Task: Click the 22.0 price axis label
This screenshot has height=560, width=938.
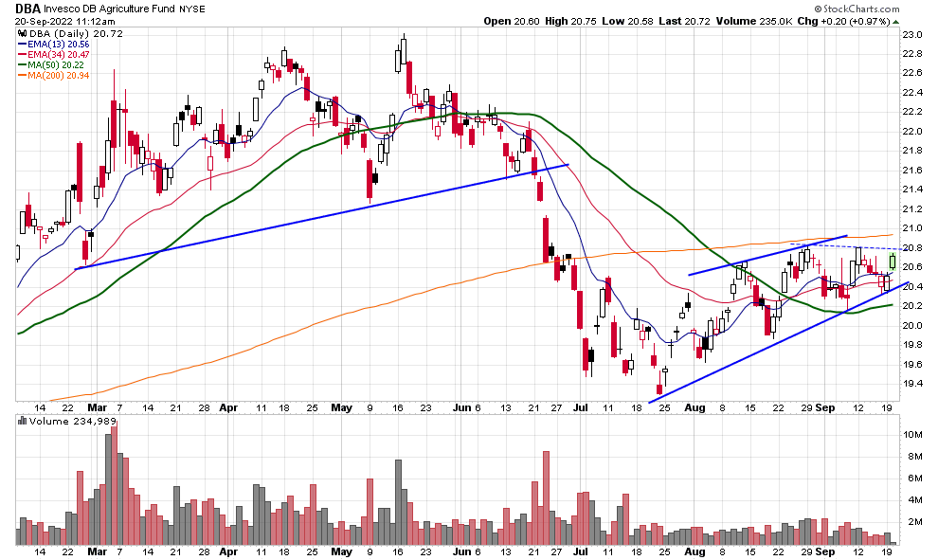Action: click(x=912, y=131)
